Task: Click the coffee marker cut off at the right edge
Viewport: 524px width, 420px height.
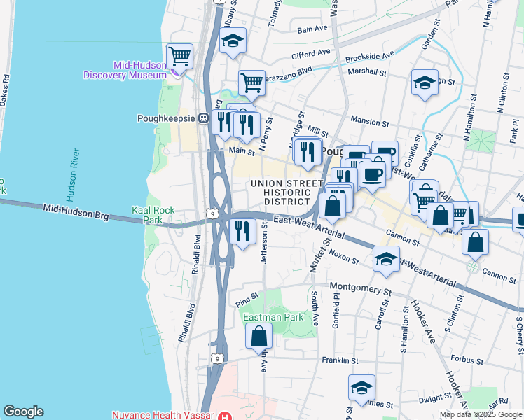Action: (518, 220)
